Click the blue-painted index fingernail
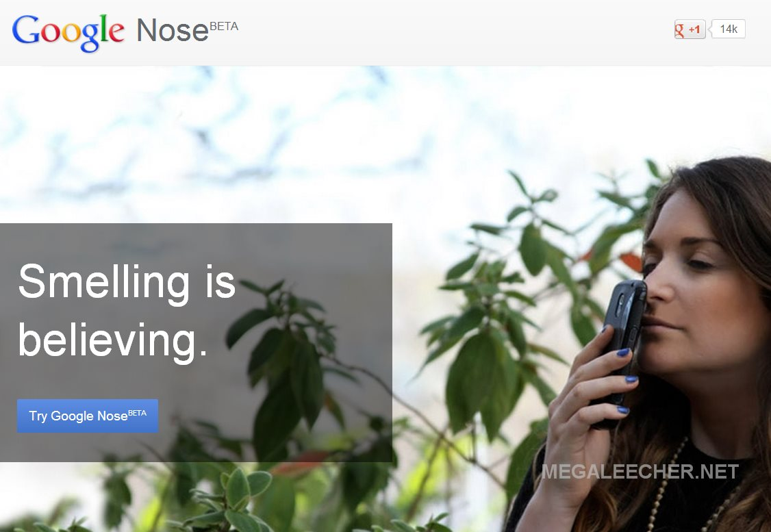Screen dimensions: 771x532 (x=623, y=352)
